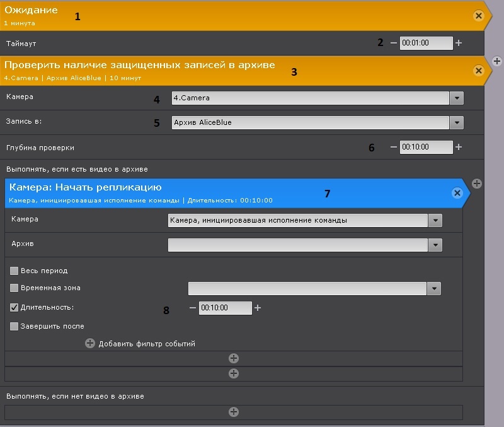Uncheck the Длительность checkbox
This screenshot has width=504, height=427.
14,308
